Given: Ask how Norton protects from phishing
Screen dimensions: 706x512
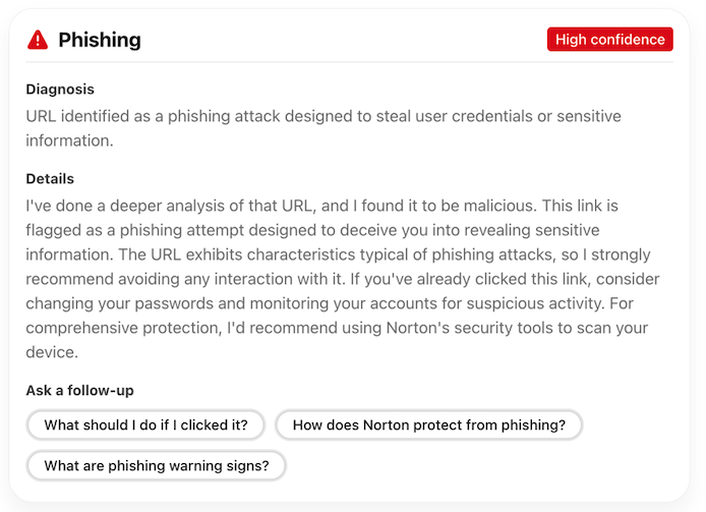Looking at the screenshot, I should coord(429,425).
